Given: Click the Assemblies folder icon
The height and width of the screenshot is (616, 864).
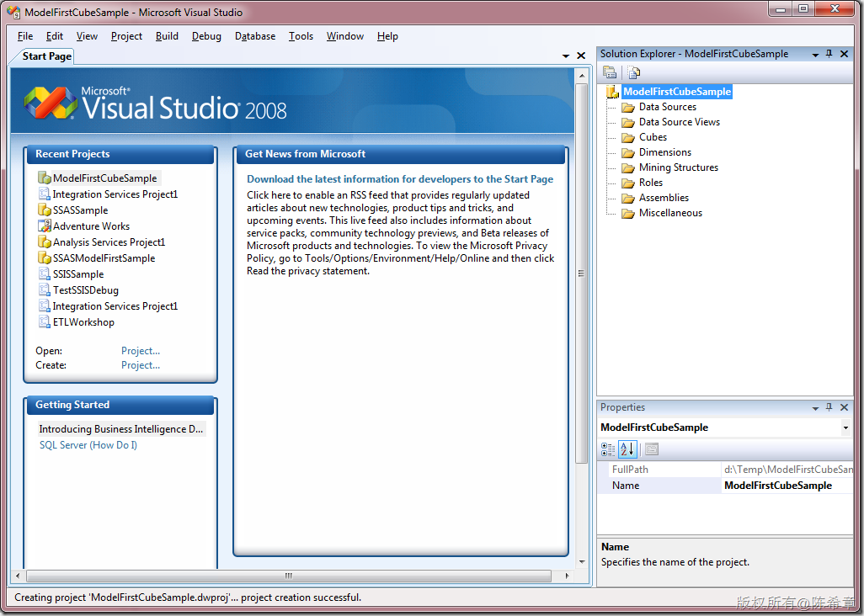Looking at the screenshot, I should (x=627, y=198).
